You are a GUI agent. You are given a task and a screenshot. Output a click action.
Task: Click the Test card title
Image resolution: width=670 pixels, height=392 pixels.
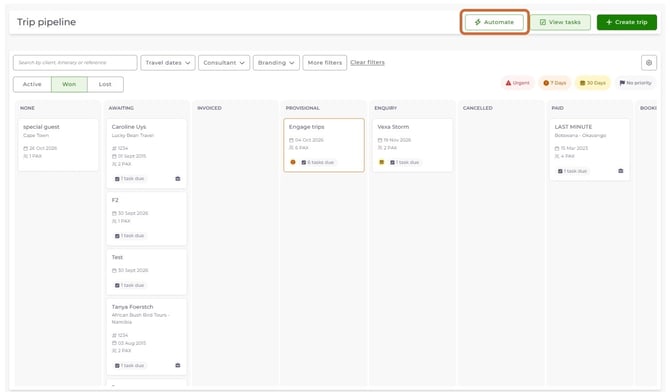click(117, 257)
